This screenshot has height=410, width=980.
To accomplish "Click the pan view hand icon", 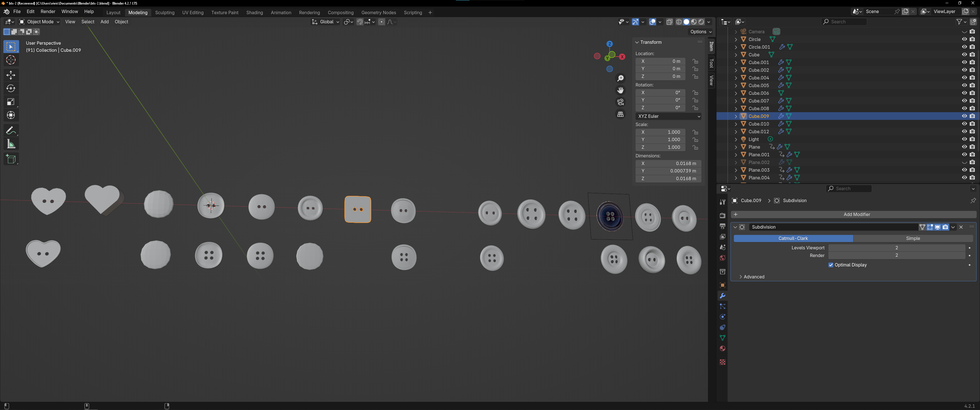I will click(620, 90).
